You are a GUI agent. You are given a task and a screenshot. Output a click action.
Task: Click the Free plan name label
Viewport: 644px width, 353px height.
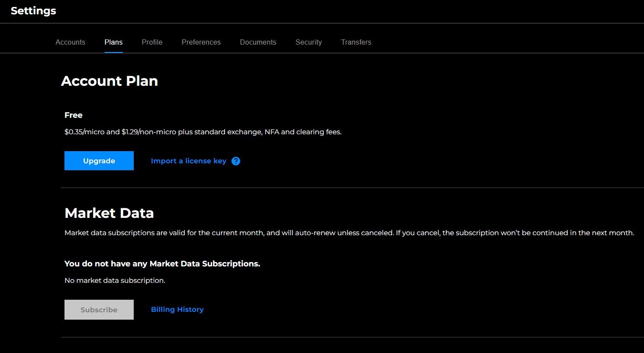pyautogui.click(x=74, y=115)
